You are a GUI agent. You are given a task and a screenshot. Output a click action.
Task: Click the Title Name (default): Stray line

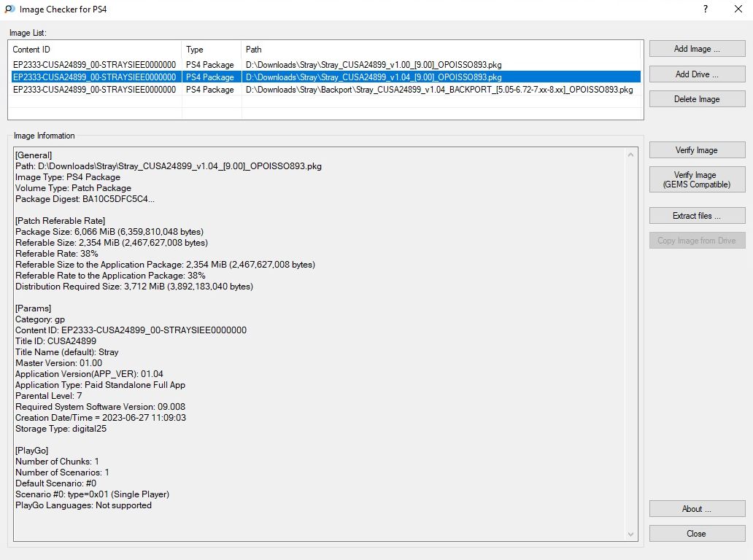[66, 352]
